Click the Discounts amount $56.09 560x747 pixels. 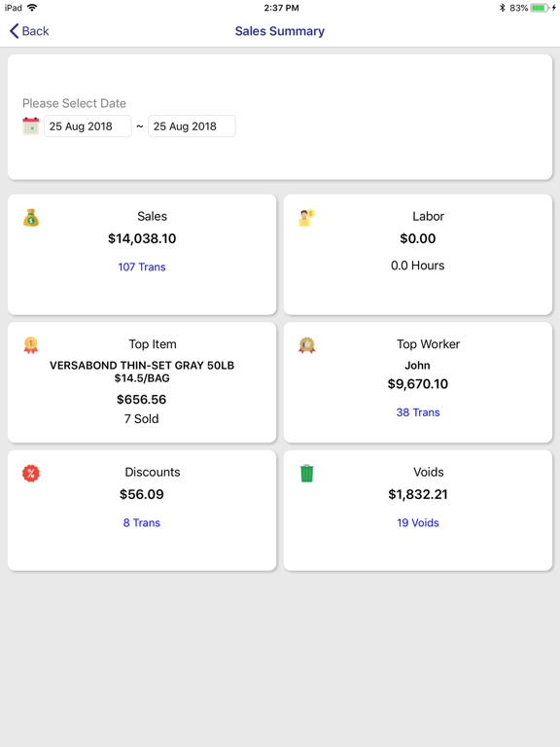point(142,494)
